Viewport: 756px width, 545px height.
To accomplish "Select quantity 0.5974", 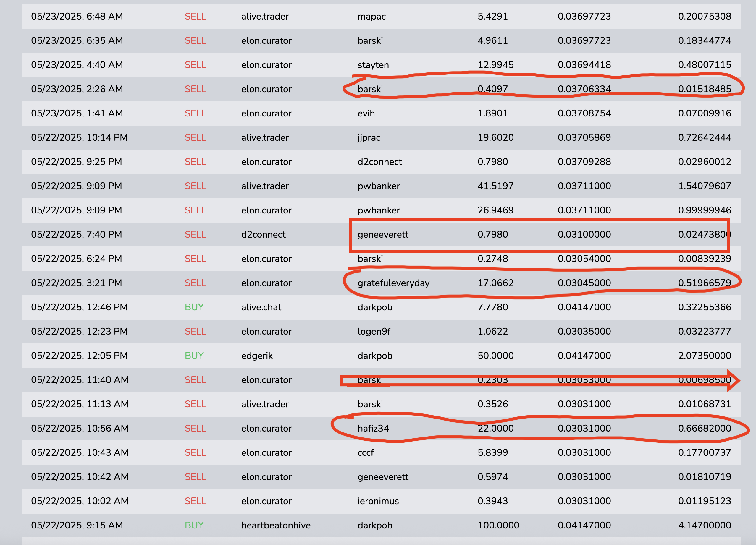I will (492, 477).
